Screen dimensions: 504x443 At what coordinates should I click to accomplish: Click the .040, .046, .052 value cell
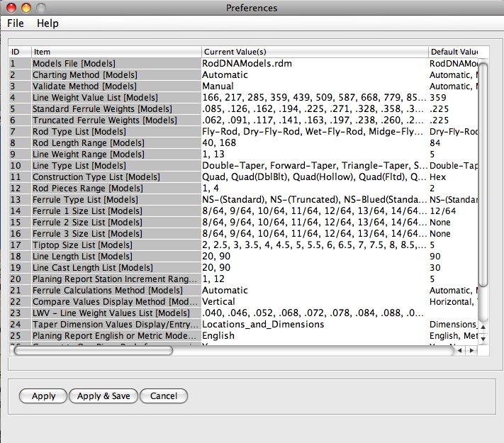point(315,313)
